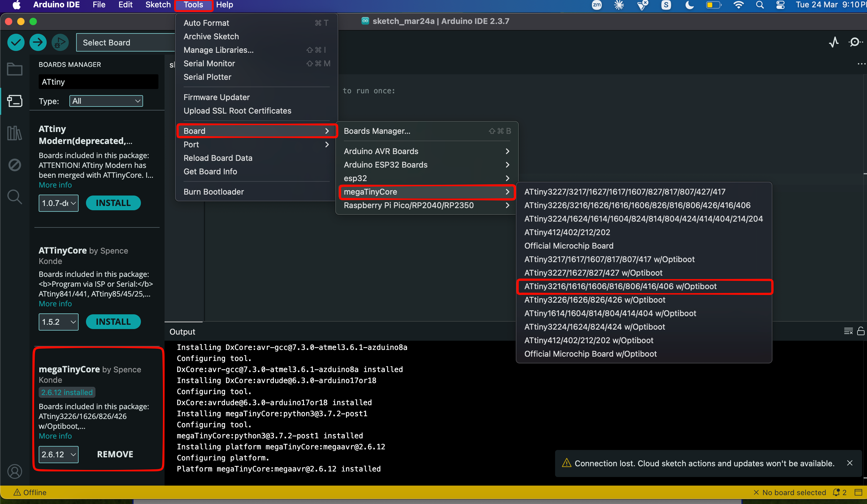This screenshot has height=504, width=867.
Task: Clear the Output panel with its icon
Action: point(848,331)
